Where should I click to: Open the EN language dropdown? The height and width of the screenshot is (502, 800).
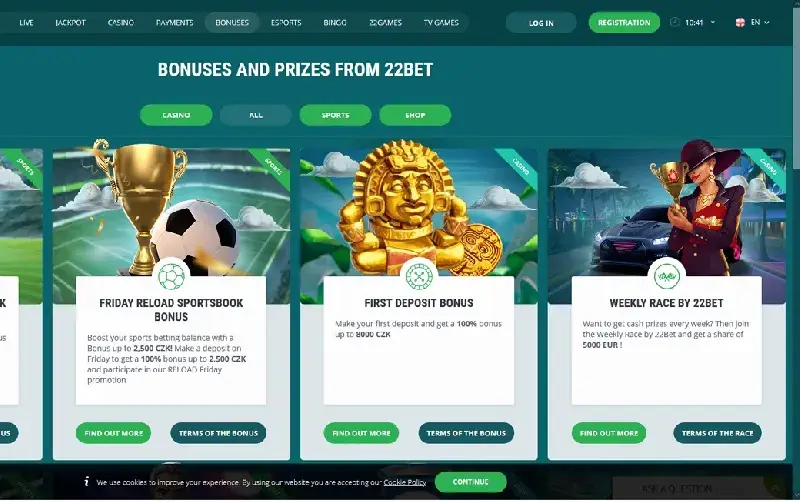pos(757,22)
